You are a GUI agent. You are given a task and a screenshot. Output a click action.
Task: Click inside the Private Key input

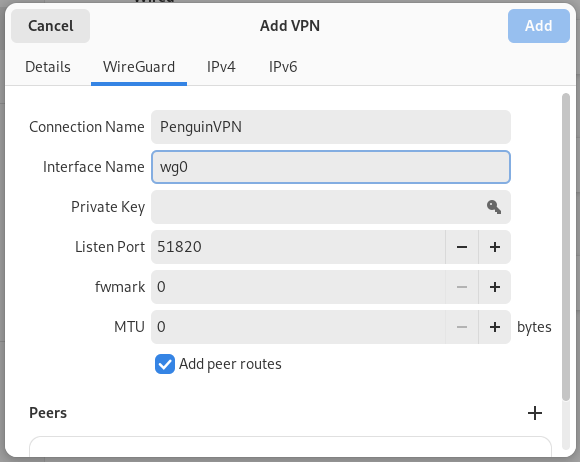click(318, 207)
